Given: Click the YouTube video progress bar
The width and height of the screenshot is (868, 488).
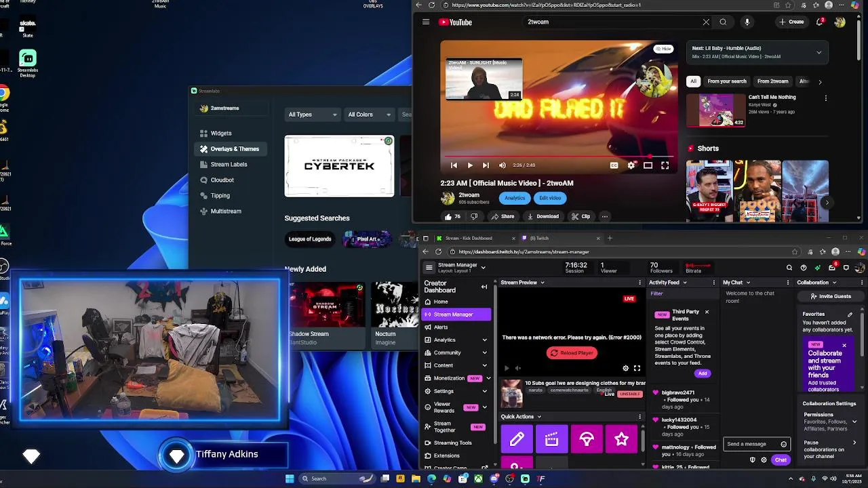Looking at the screenshot, I should (559, 157).
